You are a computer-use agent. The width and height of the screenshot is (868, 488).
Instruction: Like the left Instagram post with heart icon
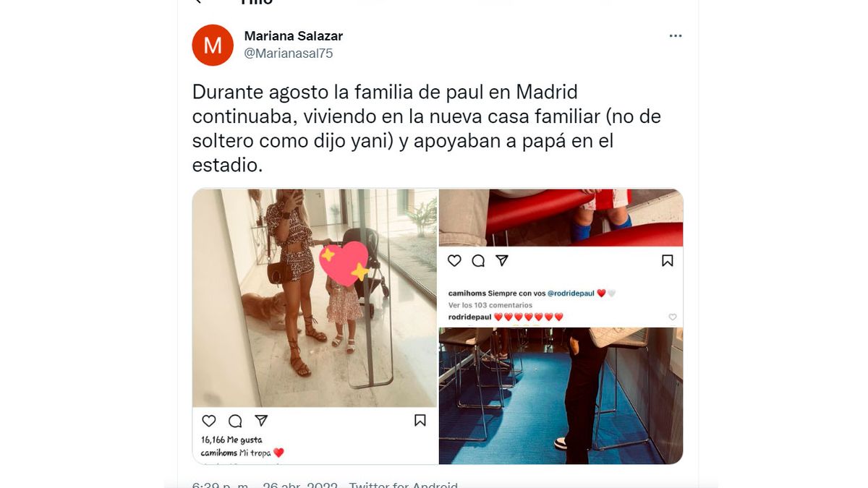(209, 421)
